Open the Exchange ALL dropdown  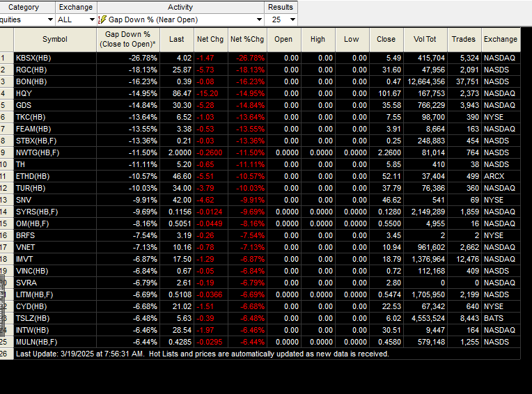pyautogui.click(x=76, y=19)
